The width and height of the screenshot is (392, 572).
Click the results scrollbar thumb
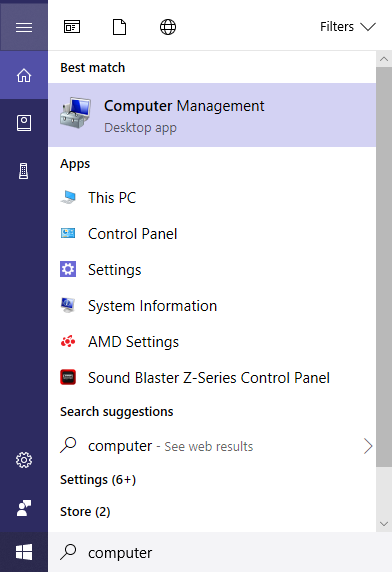tap(384, 267)
